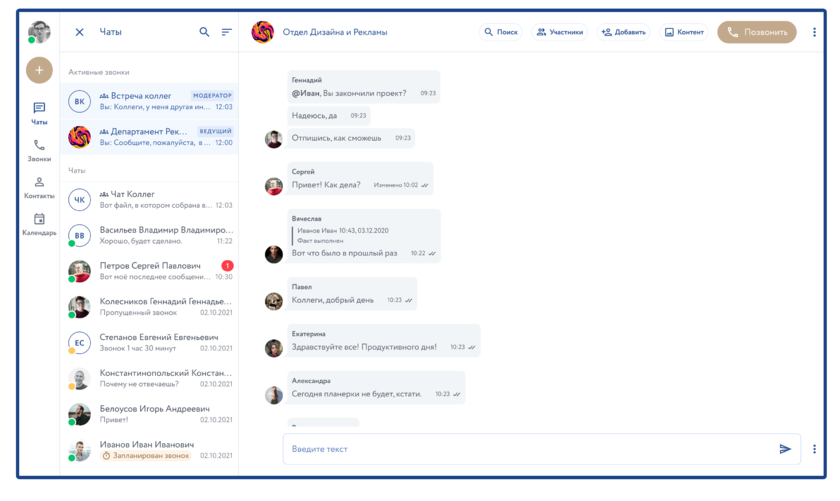Close the chats panel with X icon

pyautogui.click(x=80, y=32)
